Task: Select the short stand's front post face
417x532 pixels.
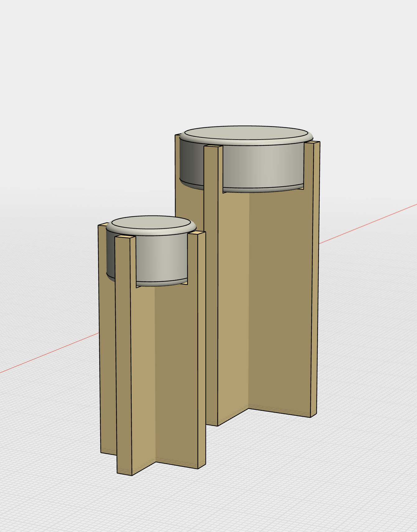Action: [123, 358]
